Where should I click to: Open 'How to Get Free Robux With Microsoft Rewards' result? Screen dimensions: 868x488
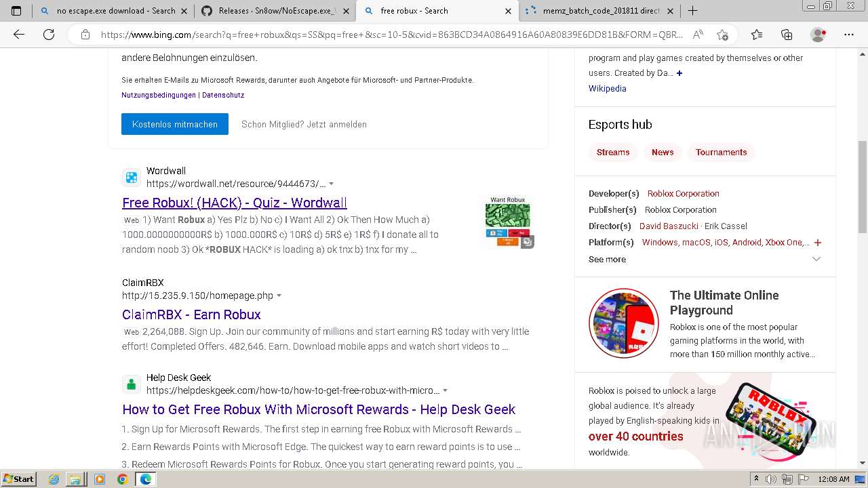319,409
